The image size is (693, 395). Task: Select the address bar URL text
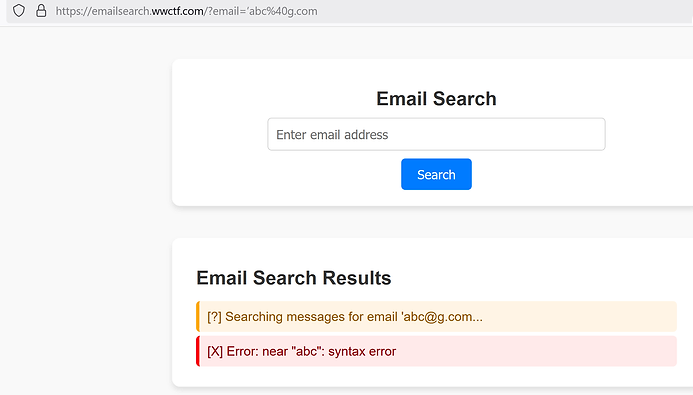[x=186, y=11]
